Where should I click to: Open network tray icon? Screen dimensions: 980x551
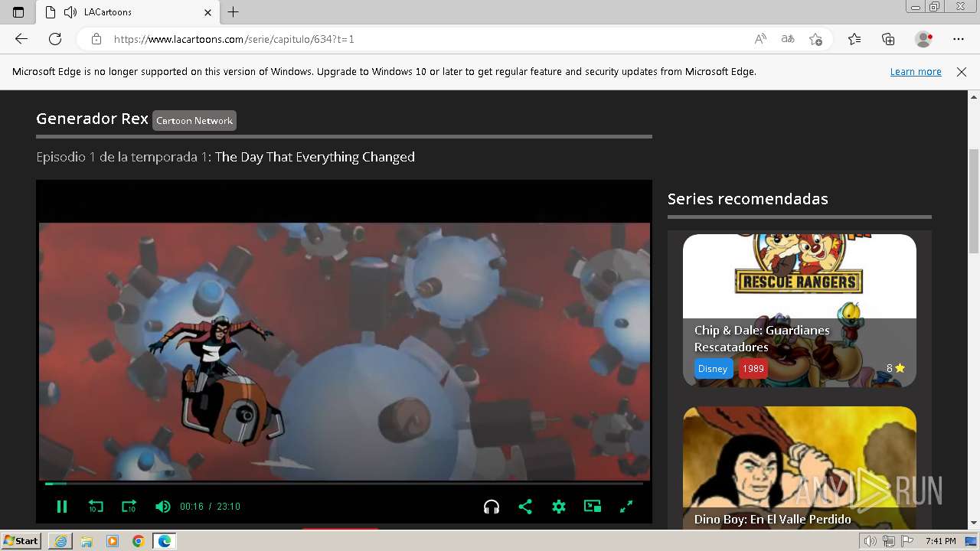(x=889, y=541)
